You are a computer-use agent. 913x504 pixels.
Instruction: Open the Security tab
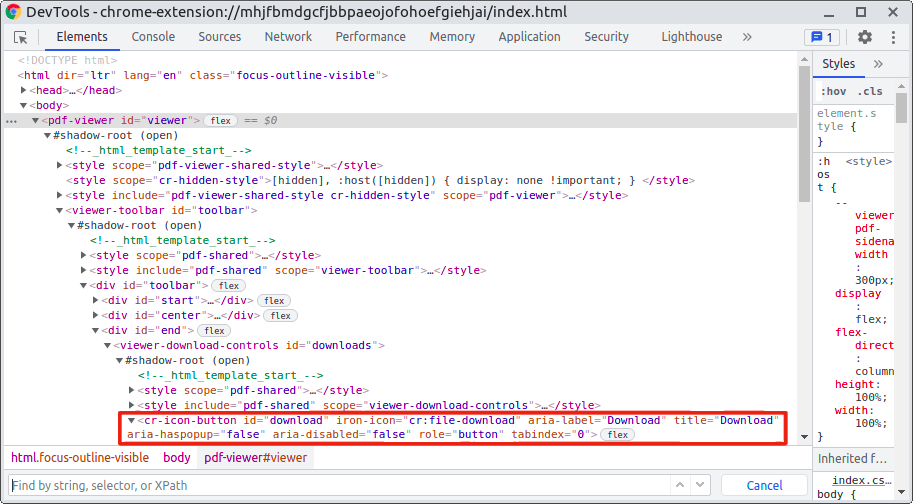coord(606,37)
